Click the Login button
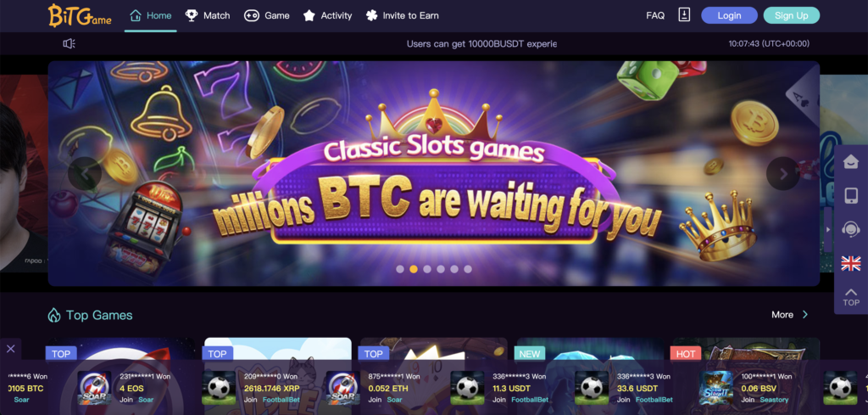This screenshot has height=415, width=868. point(729,15)
